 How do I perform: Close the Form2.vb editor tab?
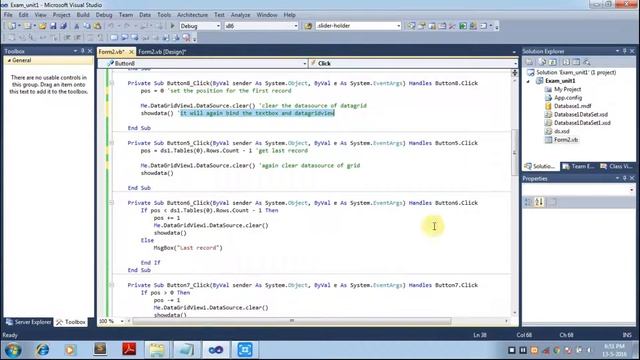tap(131, 52)
